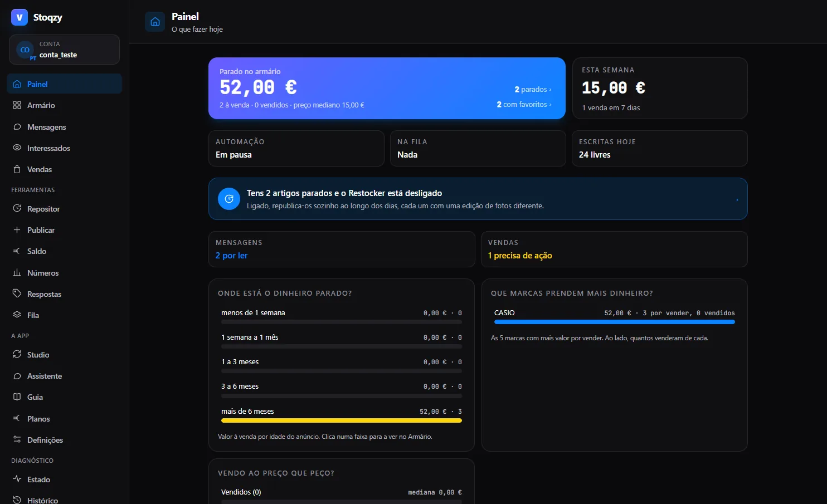The width and height of the screenshot is (827, 504).
Task: Open the Automação 'Em pausa' card
Action: coord(296,148)
